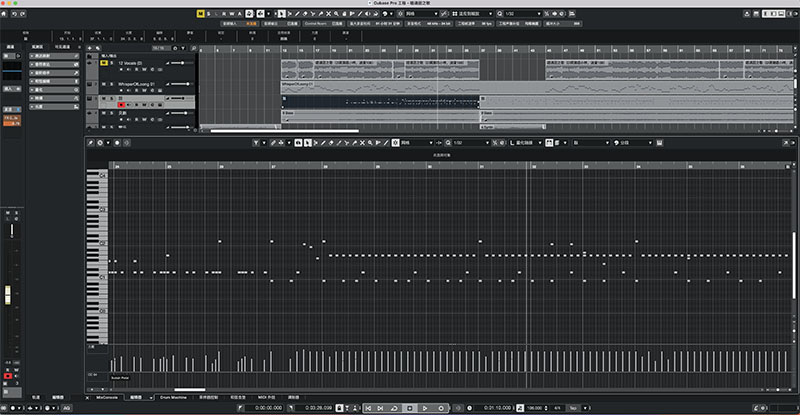Select the Object Selection arrow tool in project toolbar
The height and width of the screenshot is (415, 800).
(281, 14)
